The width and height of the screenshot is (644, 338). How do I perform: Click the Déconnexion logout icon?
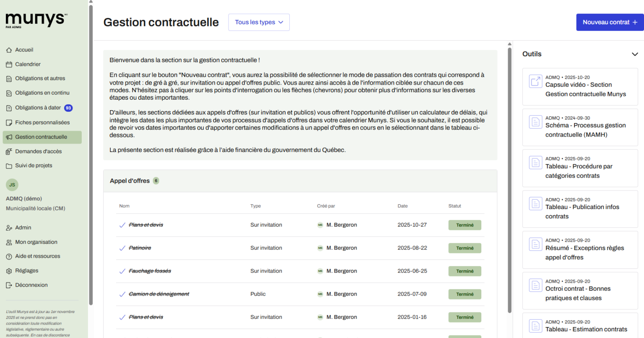click(x=9, y=285)
